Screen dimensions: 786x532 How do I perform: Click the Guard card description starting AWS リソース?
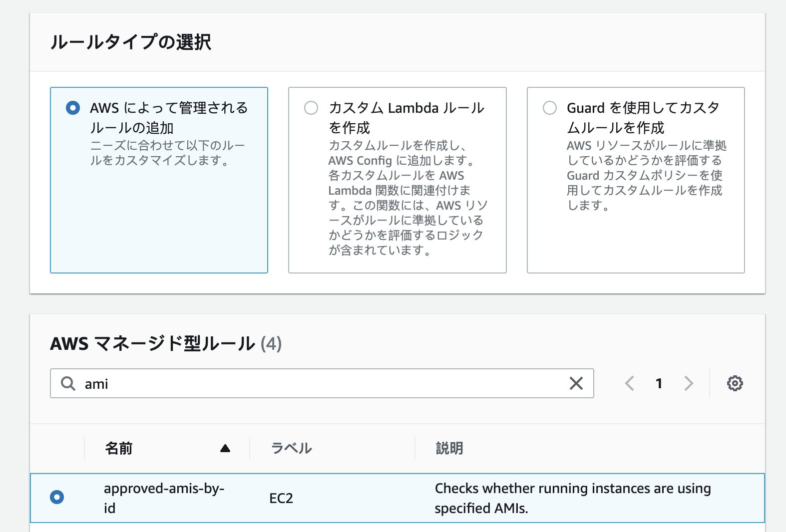(647, 175)
